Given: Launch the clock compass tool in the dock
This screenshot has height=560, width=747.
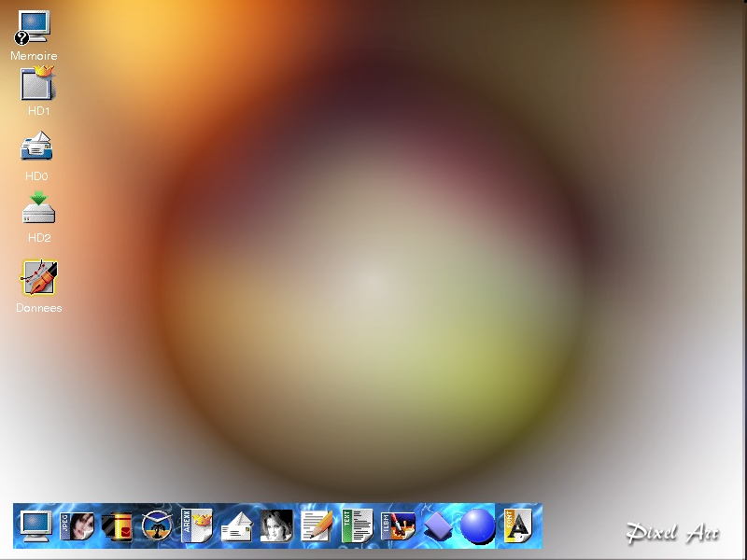Looking at the screenshot, I should (x=156, y=526).
